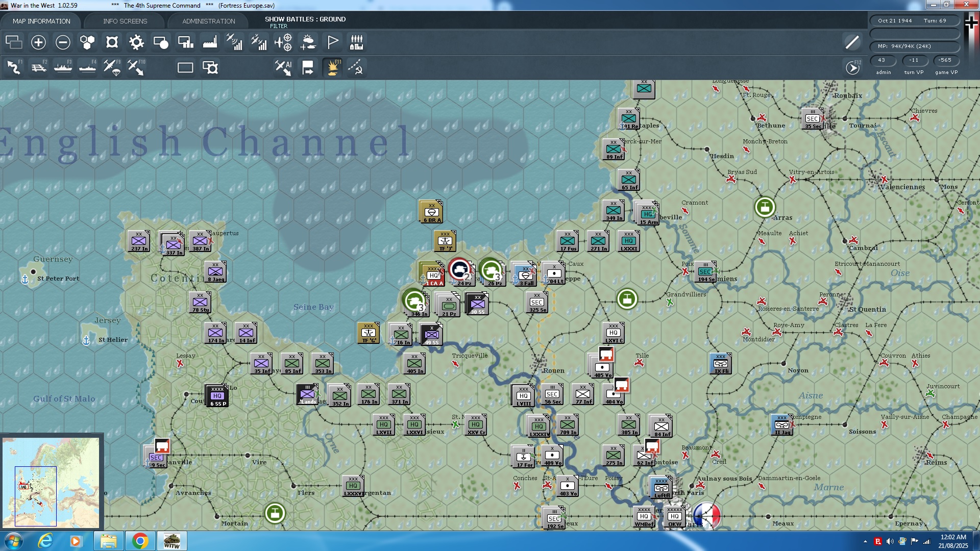Zoom in the map with plus icon
This screenshot has height=551, width=980.
tap(38, 42)
